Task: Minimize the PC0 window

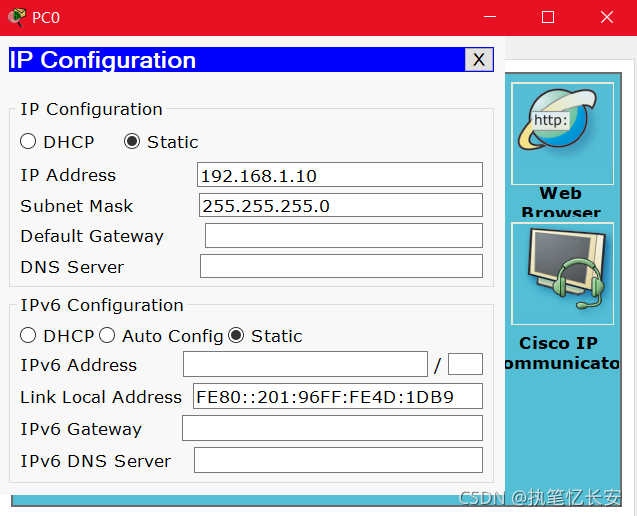Action: 490,17
